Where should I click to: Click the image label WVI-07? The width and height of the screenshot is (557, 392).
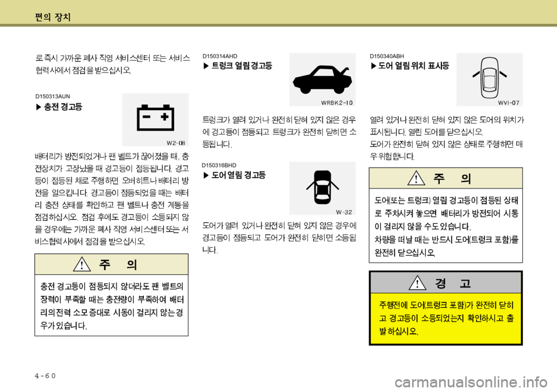point(508,103)
